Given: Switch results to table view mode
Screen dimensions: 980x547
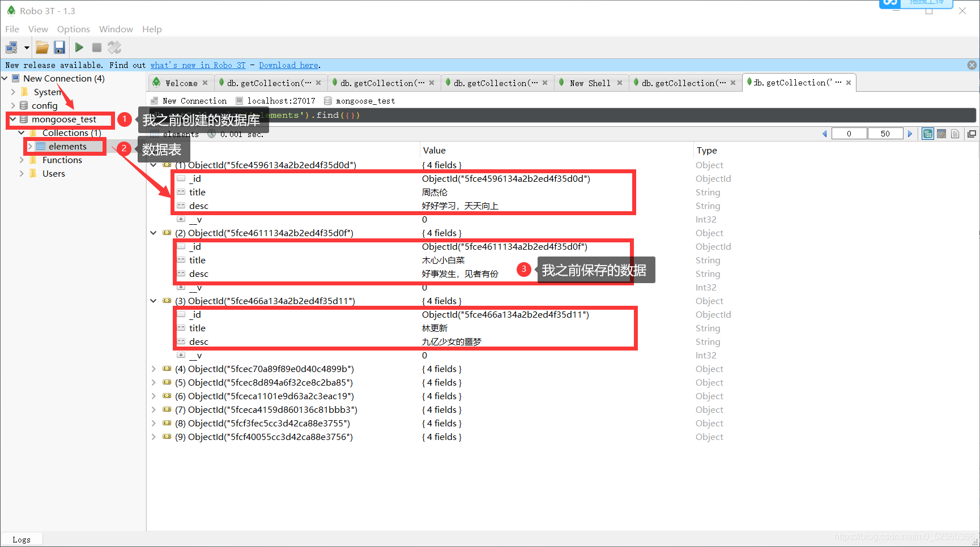Looking at the screenshot, I should click(x=941, y=134).
